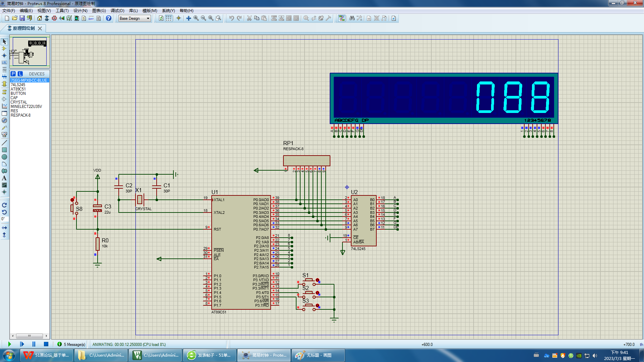Viewport: 644px width, 362px height.
Task: Open the Windows Start button
Action: tap(9, 355)
